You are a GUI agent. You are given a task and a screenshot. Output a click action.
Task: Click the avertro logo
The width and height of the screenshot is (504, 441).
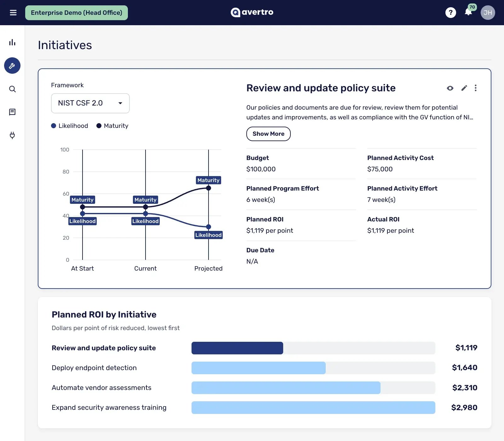(252, 12)
